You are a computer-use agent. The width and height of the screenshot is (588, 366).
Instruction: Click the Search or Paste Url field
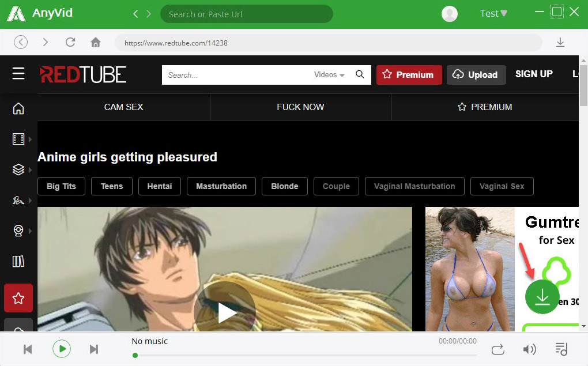coord(246,14)
